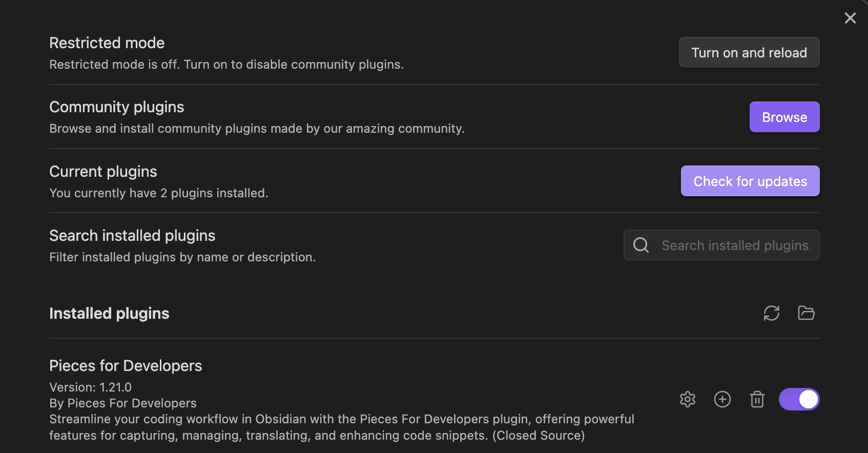This screenshot has width=868, height=453.
Task: Click Turn on and reload button
Action: coord(749,52)
